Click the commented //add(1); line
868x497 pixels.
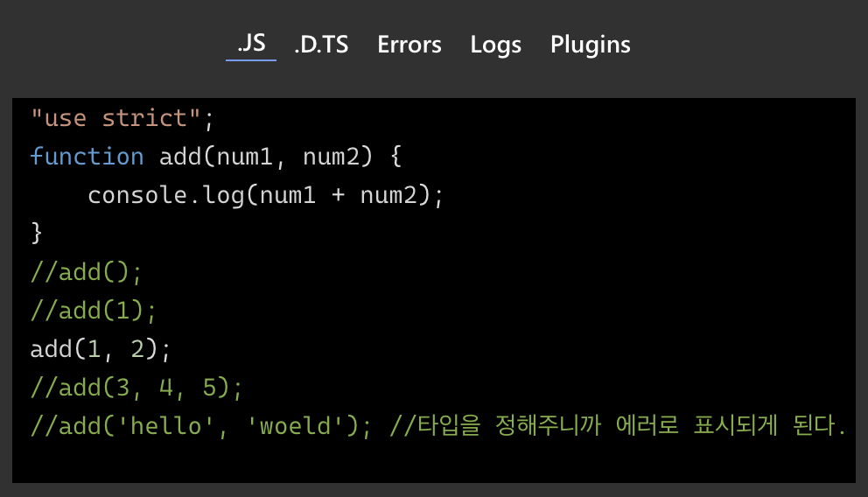pos(94,311)
